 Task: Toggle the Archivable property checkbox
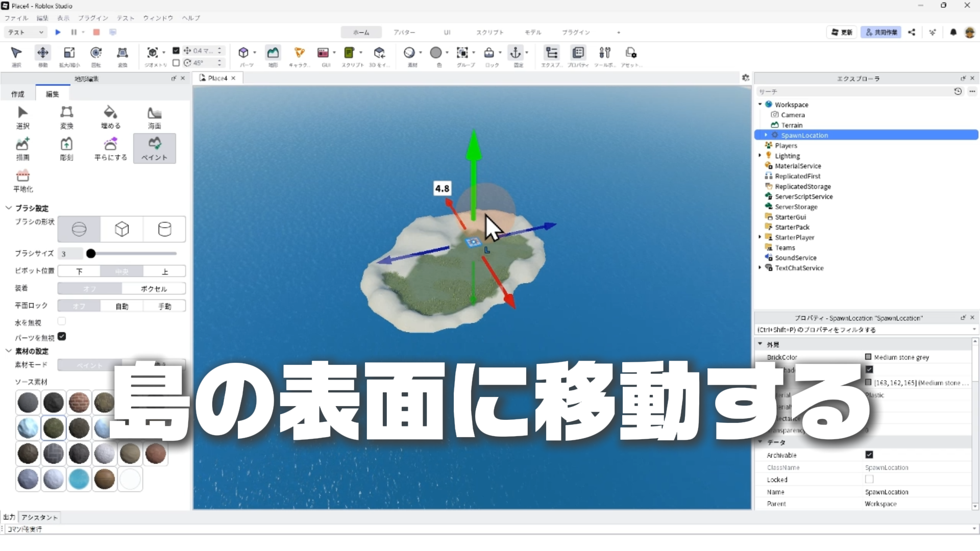[869, 455]
